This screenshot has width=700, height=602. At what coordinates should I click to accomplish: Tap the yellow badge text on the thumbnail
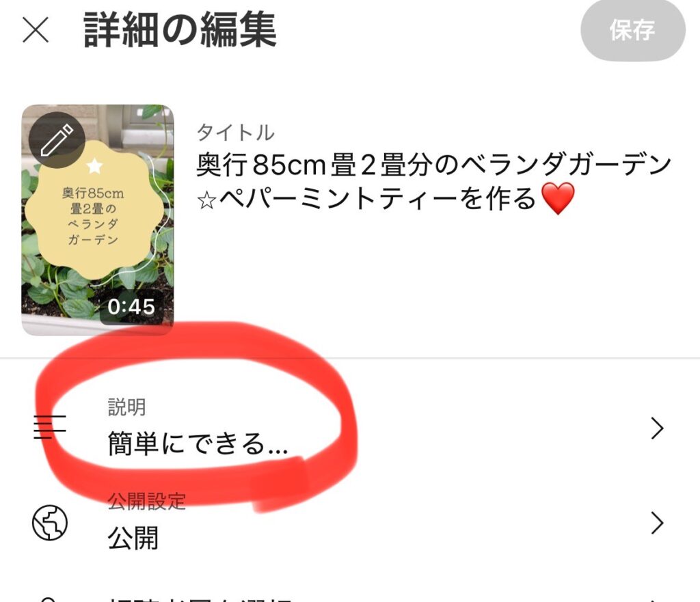93,217
